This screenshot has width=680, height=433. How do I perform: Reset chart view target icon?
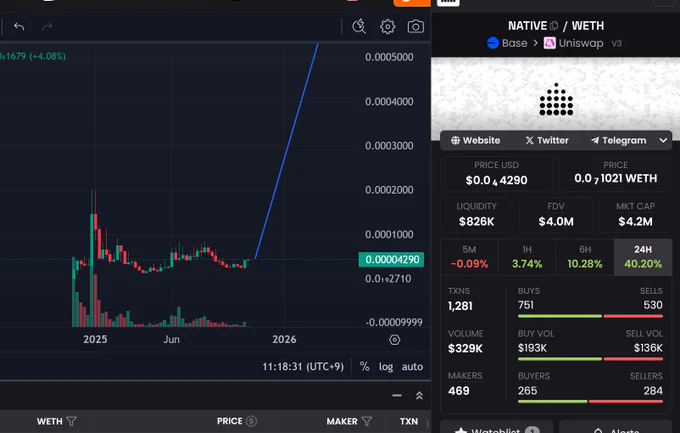point(395,340)
